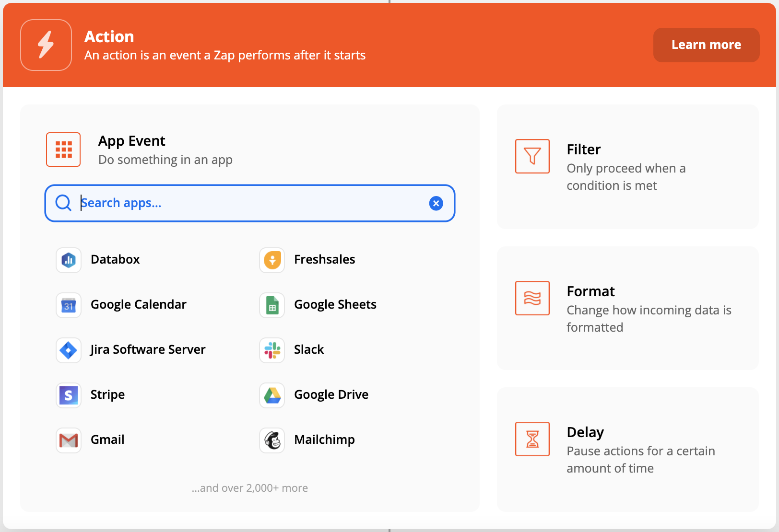Choose the Google Drive label

331,394
